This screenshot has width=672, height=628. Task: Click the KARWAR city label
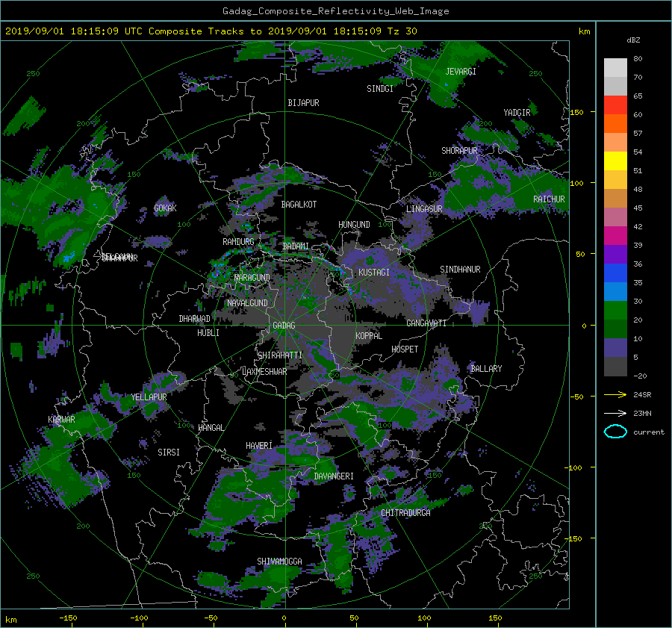coord(61,420)
